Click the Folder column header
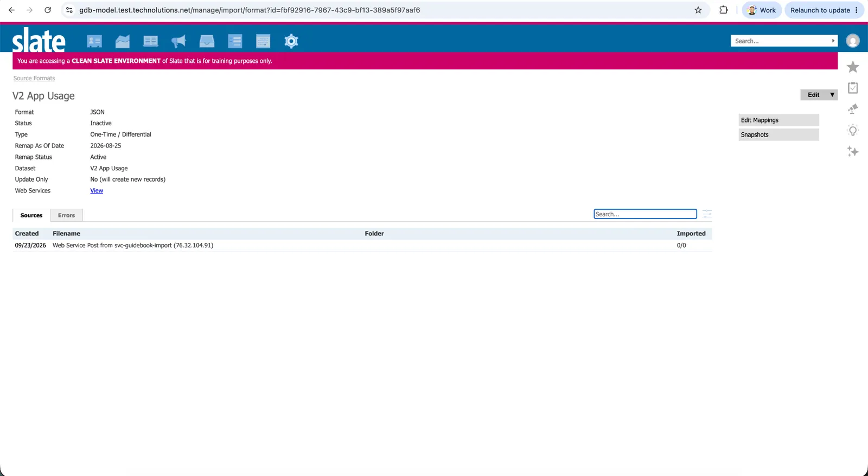Viewport: 868px width, 476px height. coord(374,234)
